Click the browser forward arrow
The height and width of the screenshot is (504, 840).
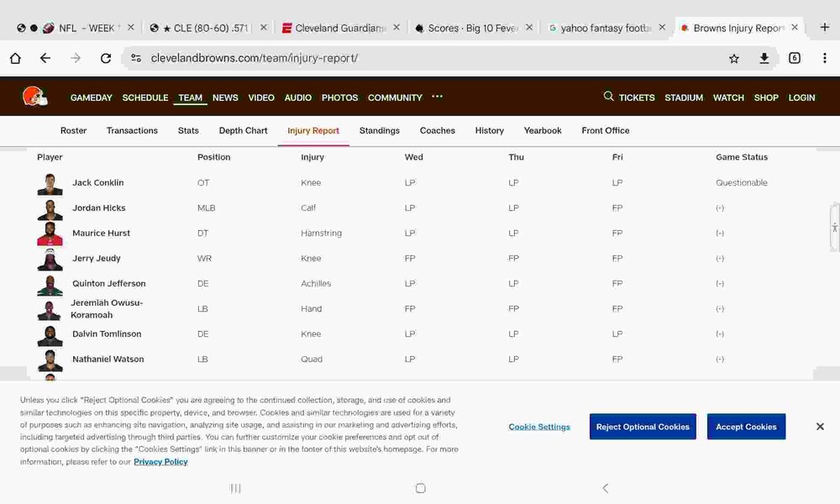point(76,59)
